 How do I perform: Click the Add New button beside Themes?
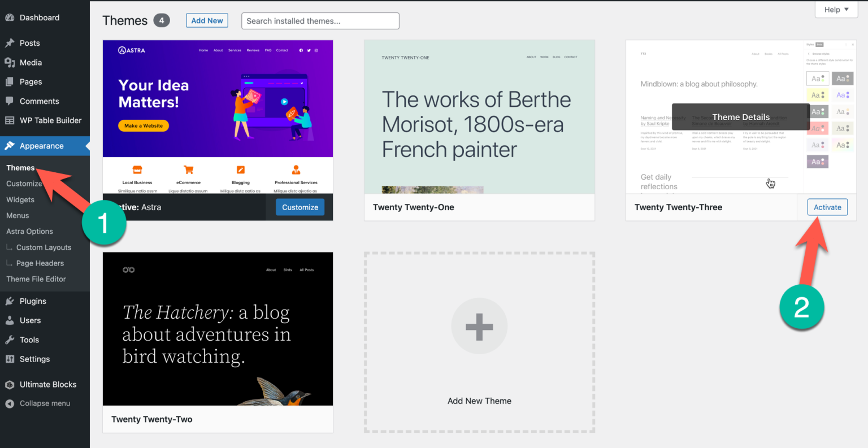pos(207,21)
